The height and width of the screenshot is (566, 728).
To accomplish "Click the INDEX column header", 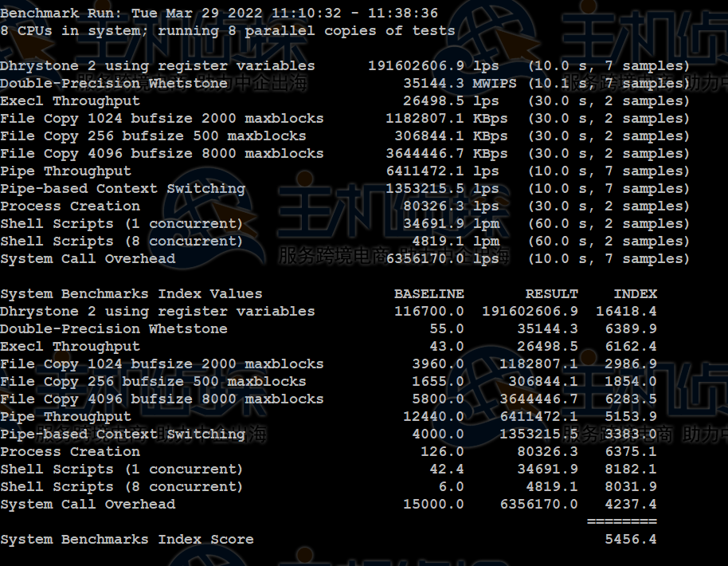I will coord(635,294).
